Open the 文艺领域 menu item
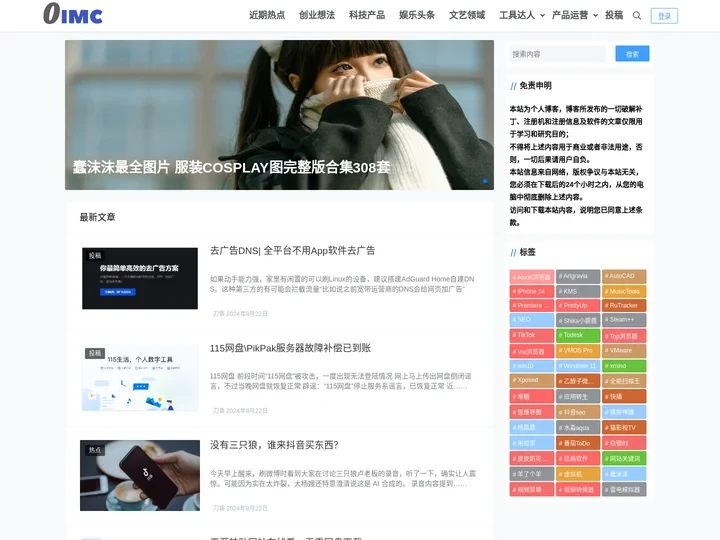Image resolution: width=720 pixels, height=540 pixels. coord(467,15)
